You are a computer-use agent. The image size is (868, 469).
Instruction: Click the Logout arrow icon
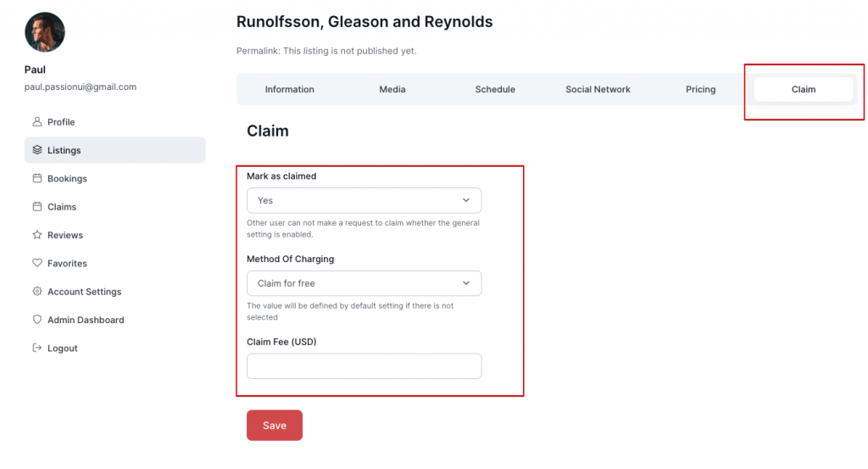click(x=37, y=348)
